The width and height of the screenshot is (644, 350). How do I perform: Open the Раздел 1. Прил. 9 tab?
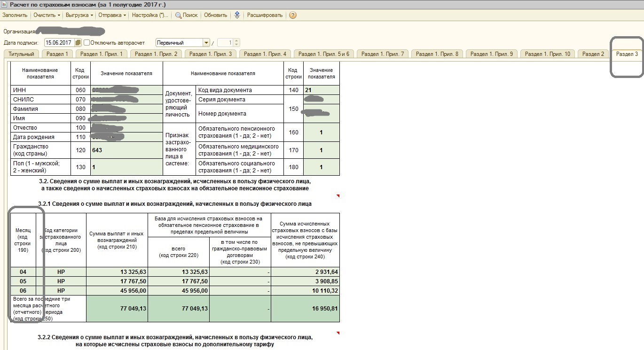pos(492,54)
